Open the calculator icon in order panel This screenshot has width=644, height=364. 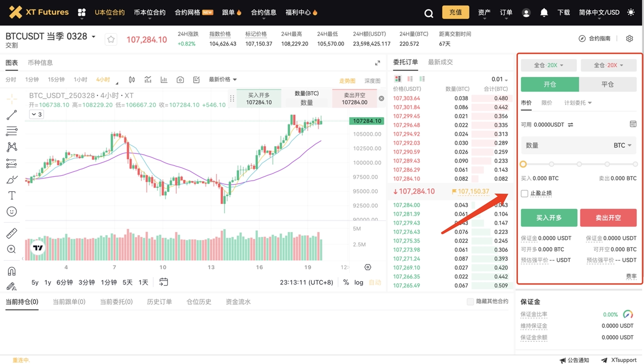(632, 124)
